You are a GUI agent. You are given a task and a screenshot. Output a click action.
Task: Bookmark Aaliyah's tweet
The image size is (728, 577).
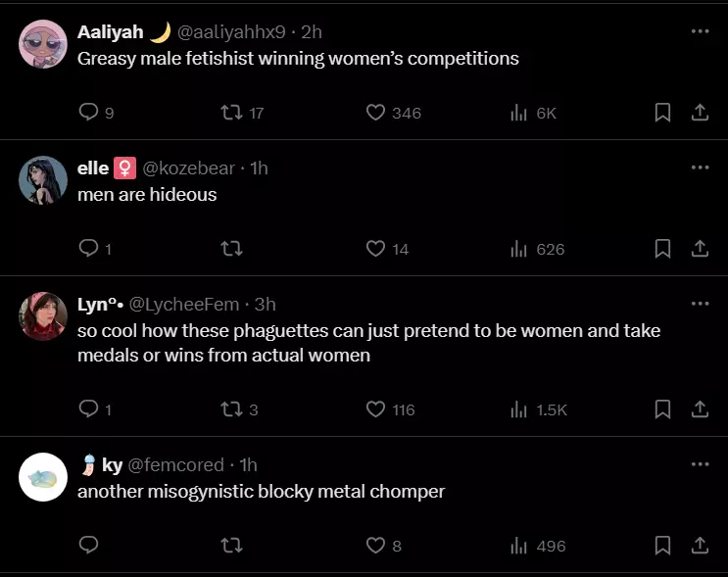(x=662, y=113)
